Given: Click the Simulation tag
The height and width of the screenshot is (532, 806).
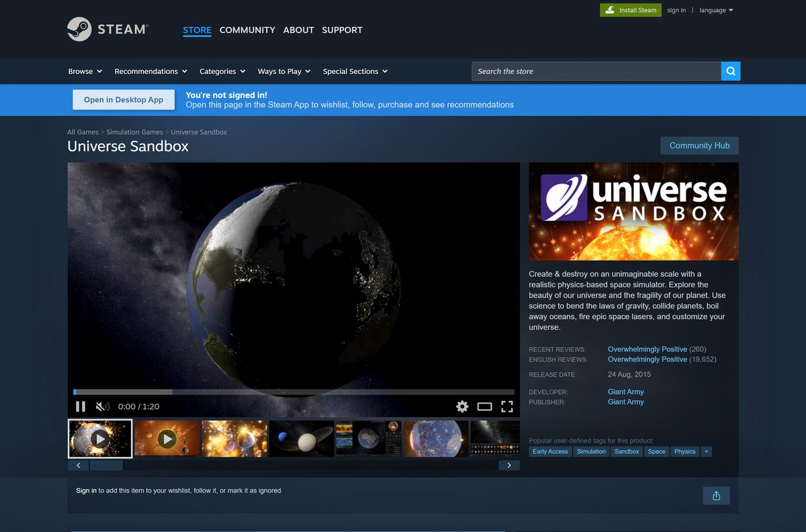Looking at the screenshot, I should coord(591,451).
